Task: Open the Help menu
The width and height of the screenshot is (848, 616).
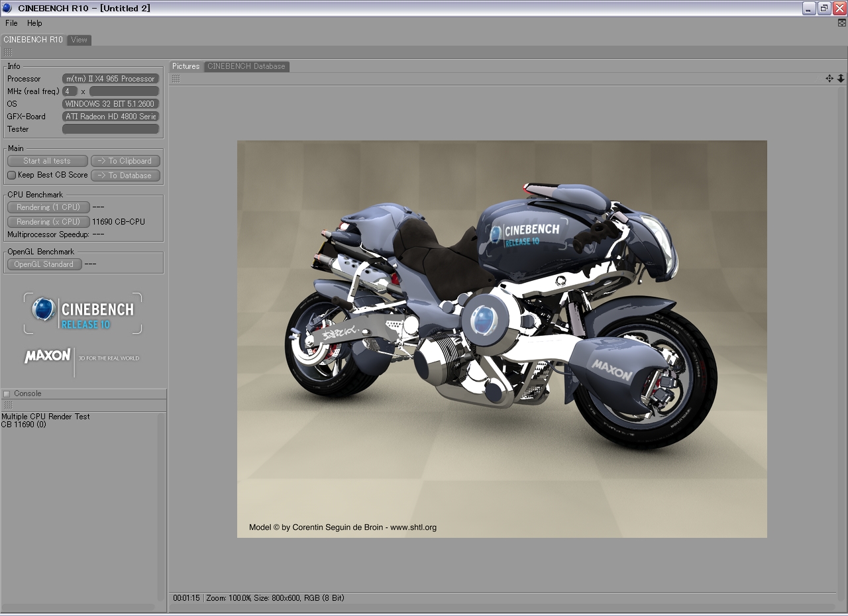Action: tap(34, 23)
